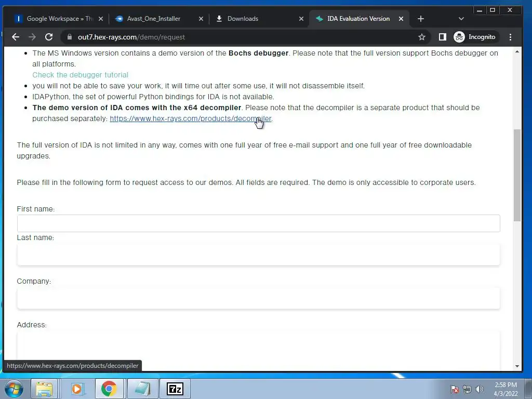The image size is (532, 399).
Task: Focus the First name input field
Action: (258, 223)
